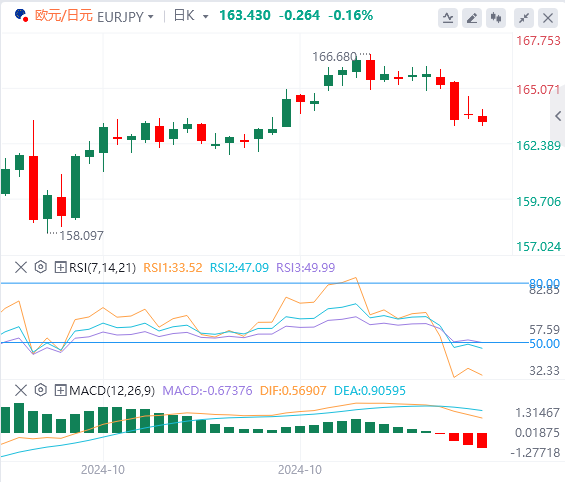Screen dimensions: 565x482
Task: Select the 欧元/日元 pair name
Action: pos(64,16)
